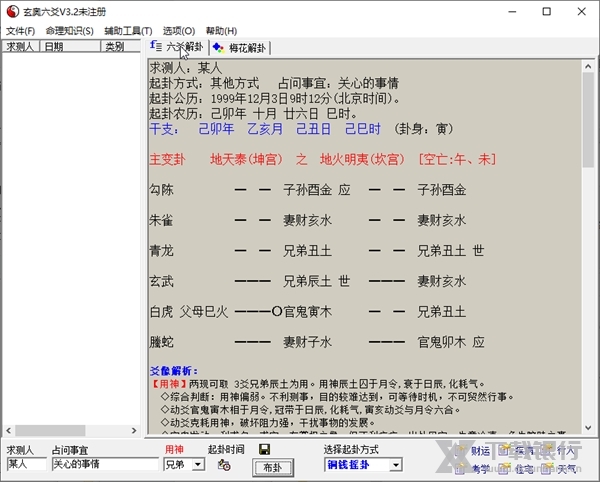Click the 勾陈 row label
This screenshot has width=600, height=482.
pyautogui.click(x=162, y=190)
